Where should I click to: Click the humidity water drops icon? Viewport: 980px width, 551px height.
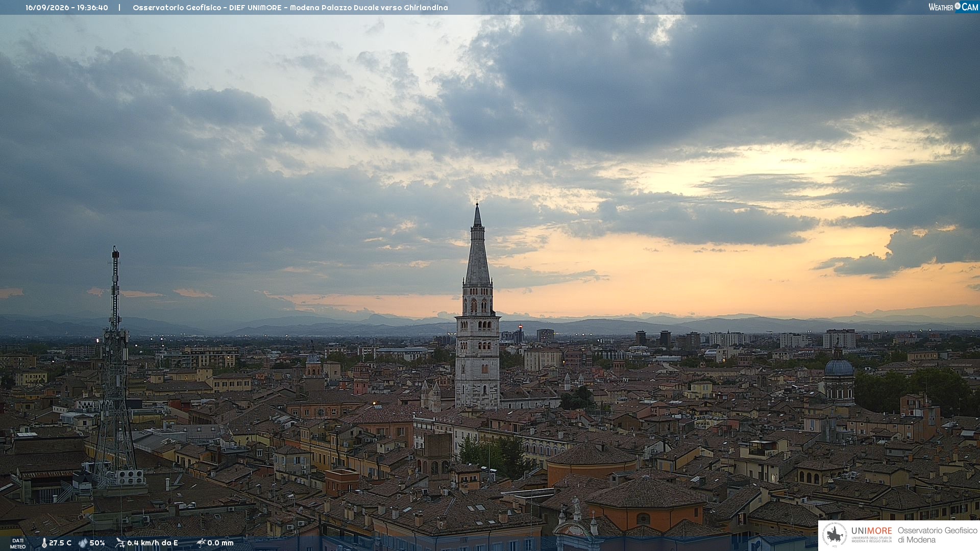click(83, 543)
